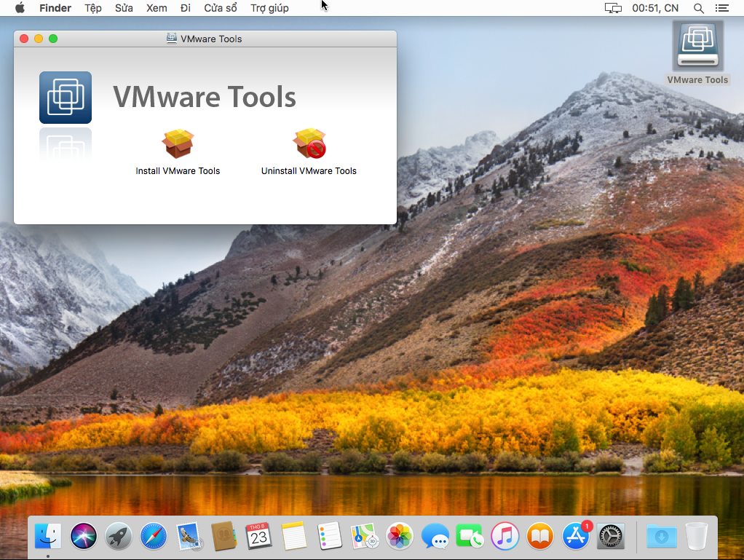744x560 pixels.
Task: Open Reminders list icon in Dock
Action: point(329,536)
